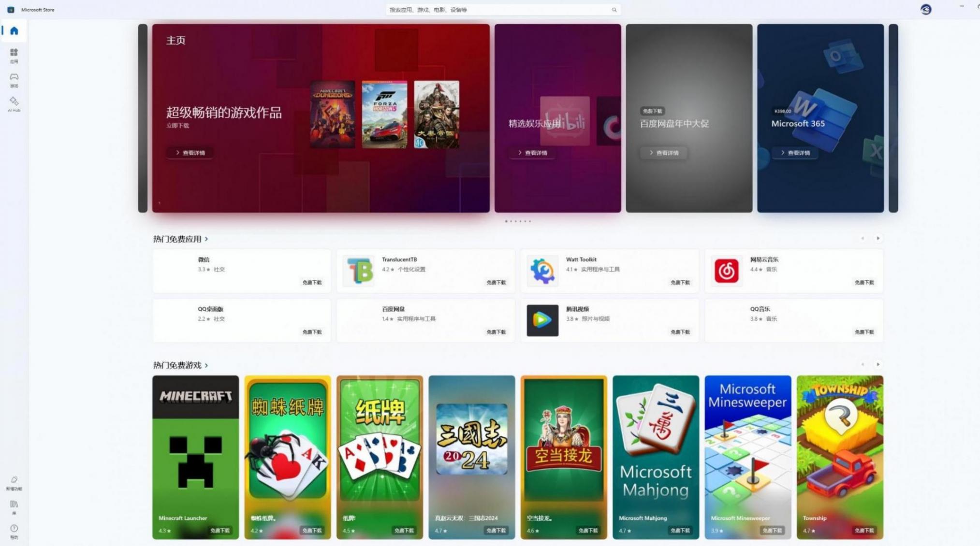Show next carousel slide via right edge panel
Viewport: 980px width, 546px height.
(893, 118)
